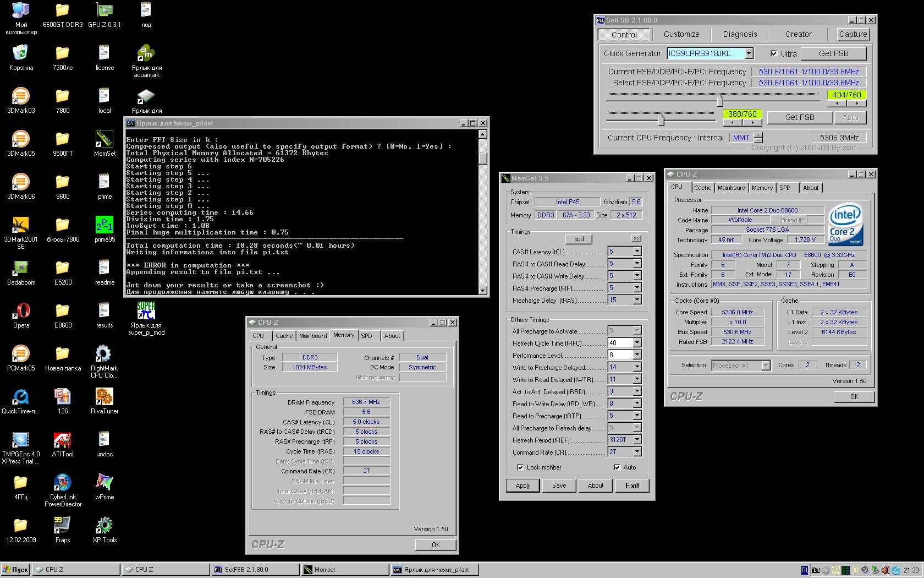Expand the Refresh Period (tREF) dropdown
The width and height of the screenshot is (924, 578).
coord(637,440)
